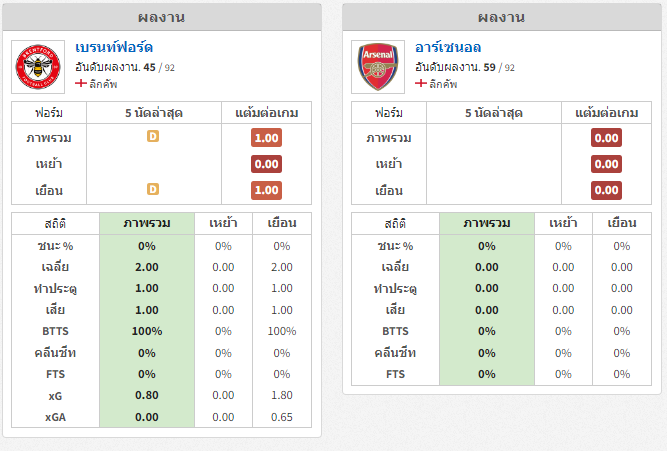
Task: Click the ผลงาน header of the Arsenal panel
Action: click(502, 17)
